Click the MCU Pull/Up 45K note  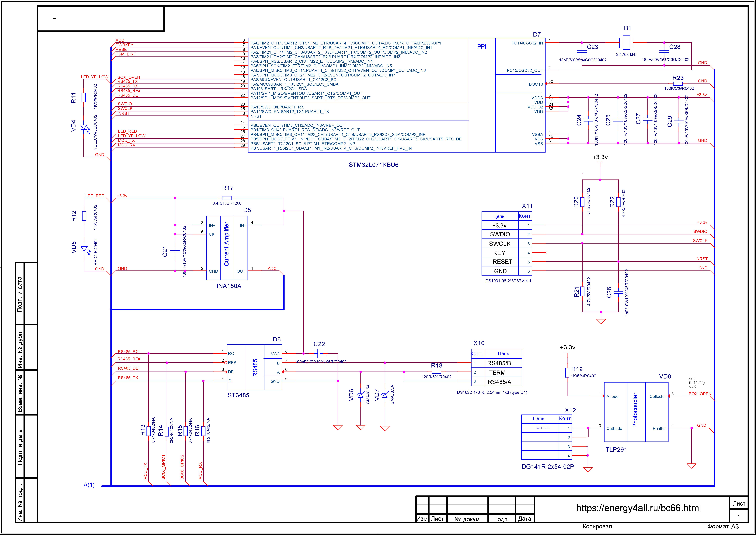click(697, 383)
